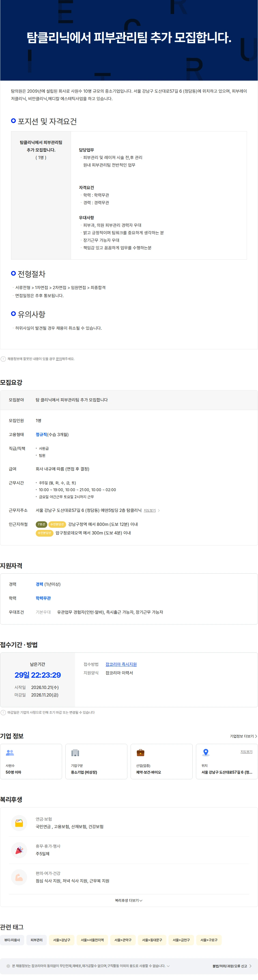Click 서류전형 > 1차면접 hiring process line
Image resolution: width=258 pixels, height=980 pixels.
(60, 288)
